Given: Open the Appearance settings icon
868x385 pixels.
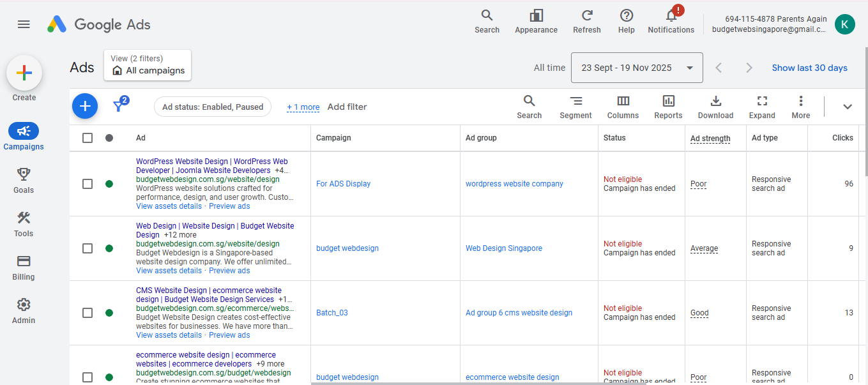Looking at the screenshot, I should (x=536, y=16).
